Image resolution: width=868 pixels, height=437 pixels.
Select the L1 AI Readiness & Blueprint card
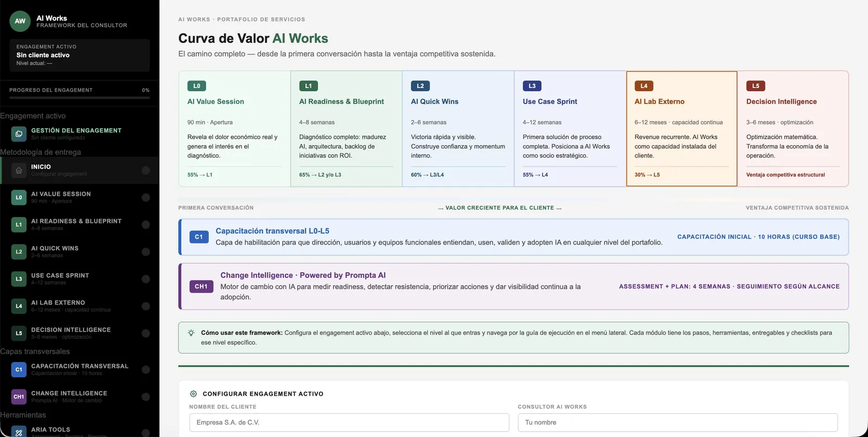pyautogui.click(x=346, y=129)
